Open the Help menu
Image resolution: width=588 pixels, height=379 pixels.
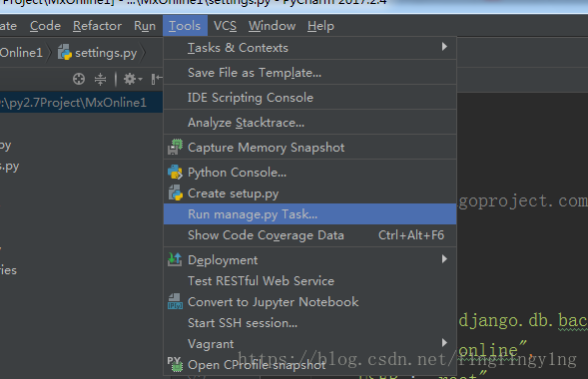click(320, 26)
